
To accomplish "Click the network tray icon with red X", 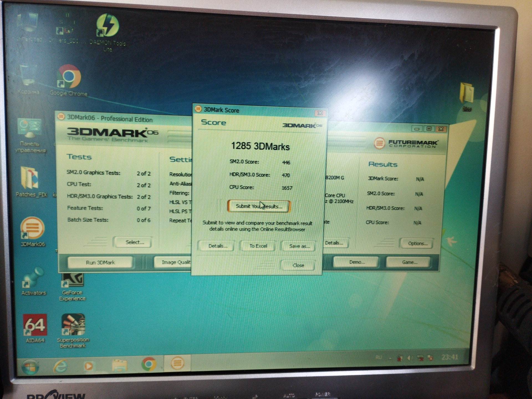I will pos(420,358).
